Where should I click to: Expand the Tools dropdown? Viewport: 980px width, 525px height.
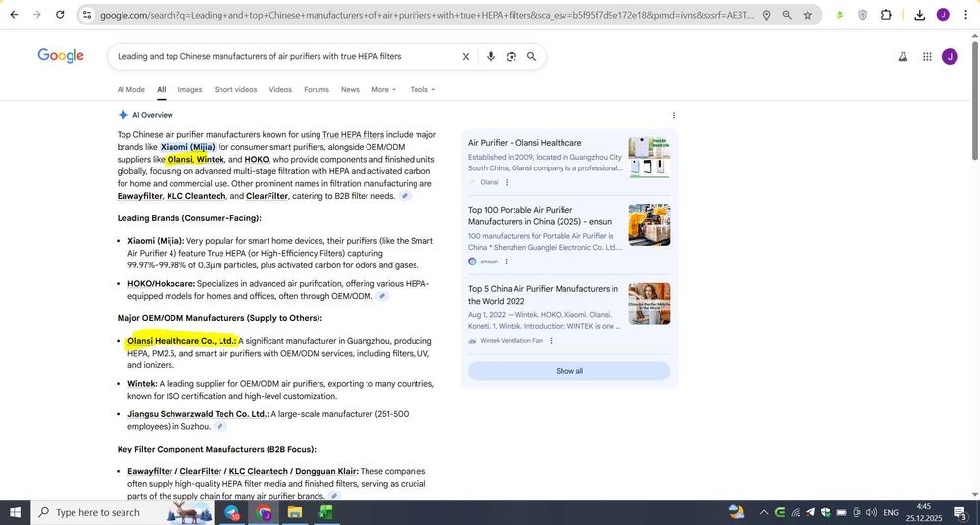tap(422, 89)
